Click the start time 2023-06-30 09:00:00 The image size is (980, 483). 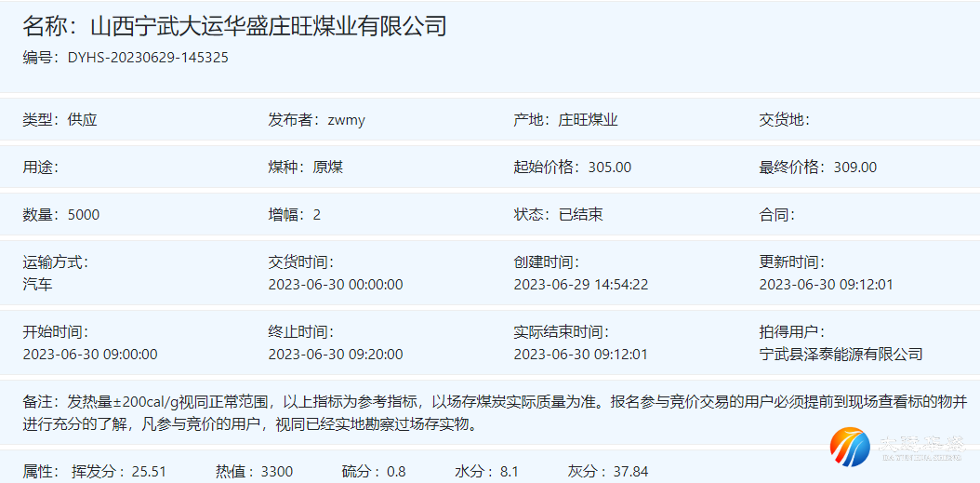(90, 355)
